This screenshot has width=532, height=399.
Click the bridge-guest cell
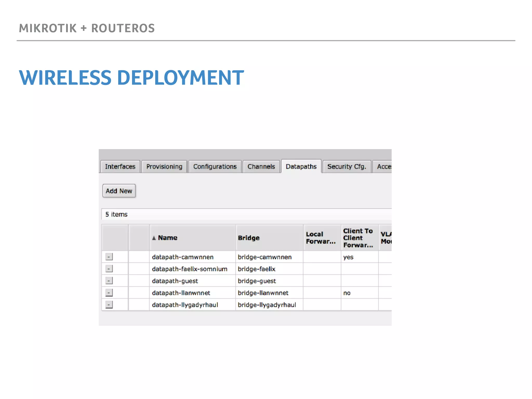[x=269, y=281]
